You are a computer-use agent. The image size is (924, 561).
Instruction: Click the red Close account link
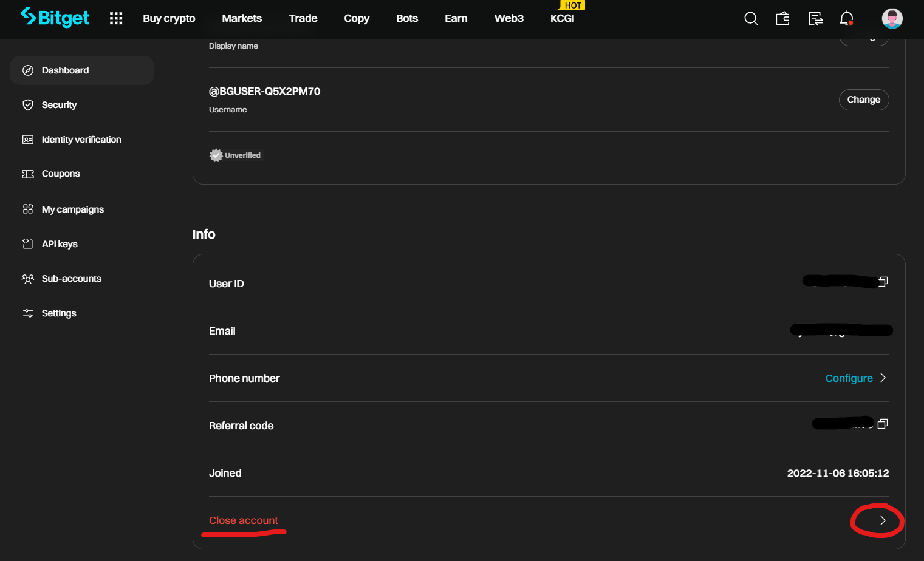point(244,520)
